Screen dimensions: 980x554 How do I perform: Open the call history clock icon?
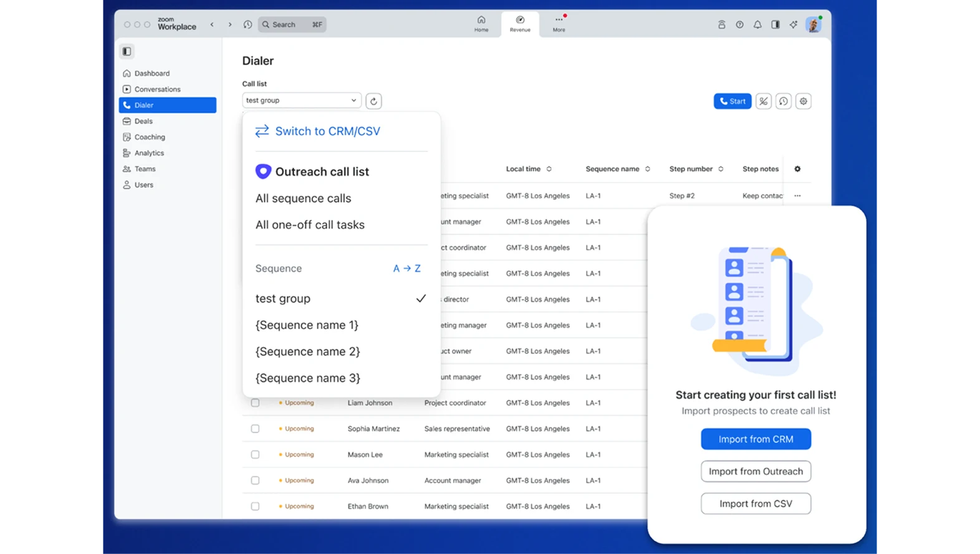click(x=783, y=101)
